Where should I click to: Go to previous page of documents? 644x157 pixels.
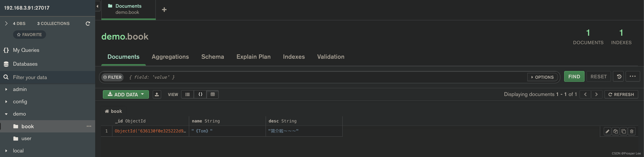coord(585,94)
